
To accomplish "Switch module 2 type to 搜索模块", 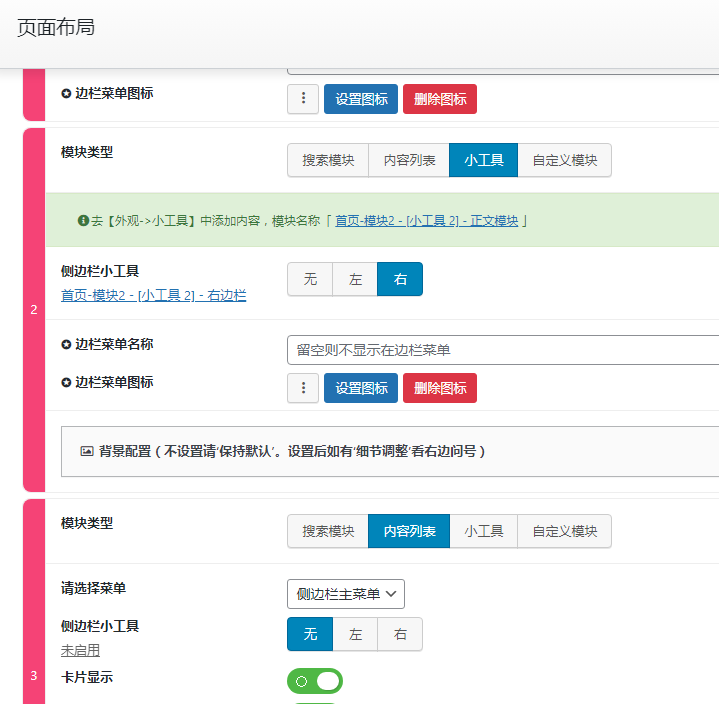I will click(x=328, y=160).
